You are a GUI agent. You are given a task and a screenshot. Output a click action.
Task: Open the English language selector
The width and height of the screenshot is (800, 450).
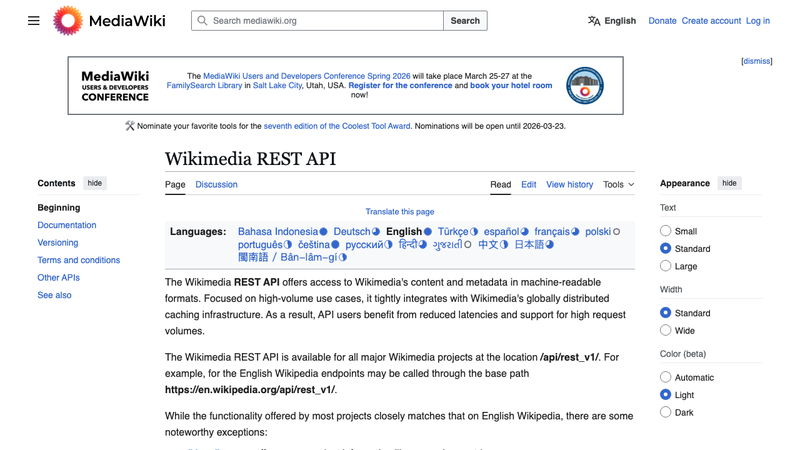click(x=612, y=21)
